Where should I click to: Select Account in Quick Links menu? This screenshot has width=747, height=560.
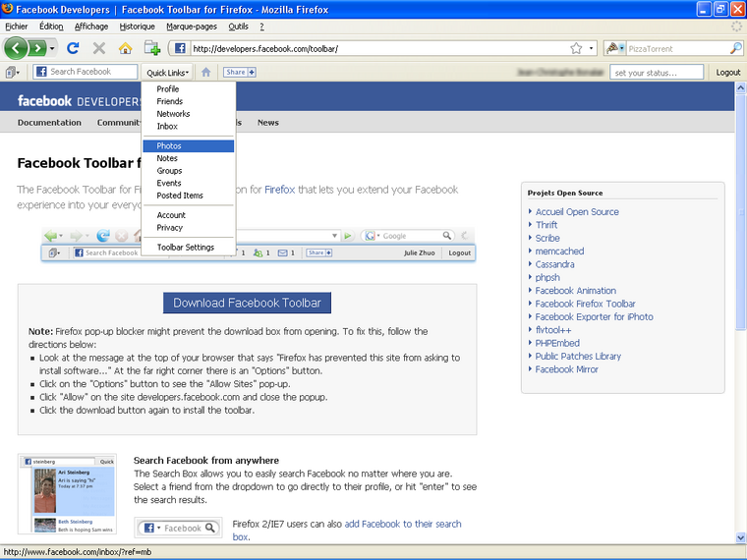188,215
